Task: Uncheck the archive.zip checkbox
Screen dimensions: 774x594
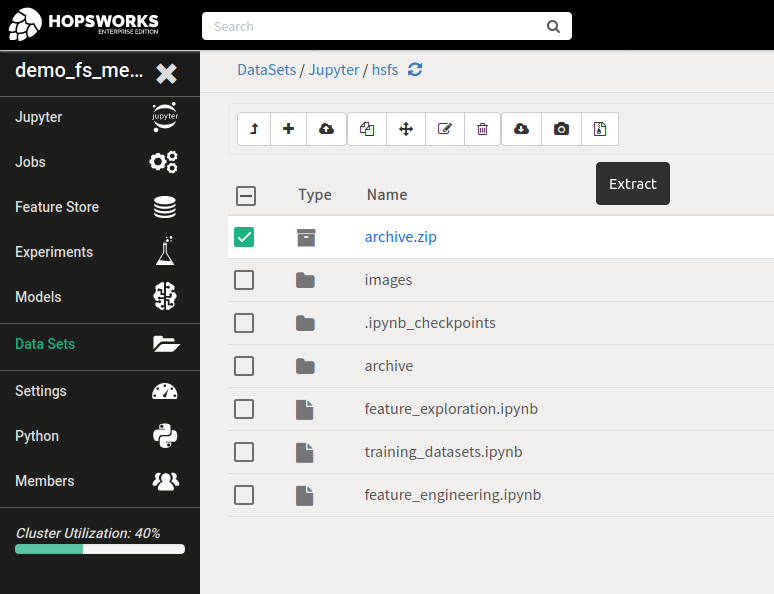Action: click(x=244, y=237)
